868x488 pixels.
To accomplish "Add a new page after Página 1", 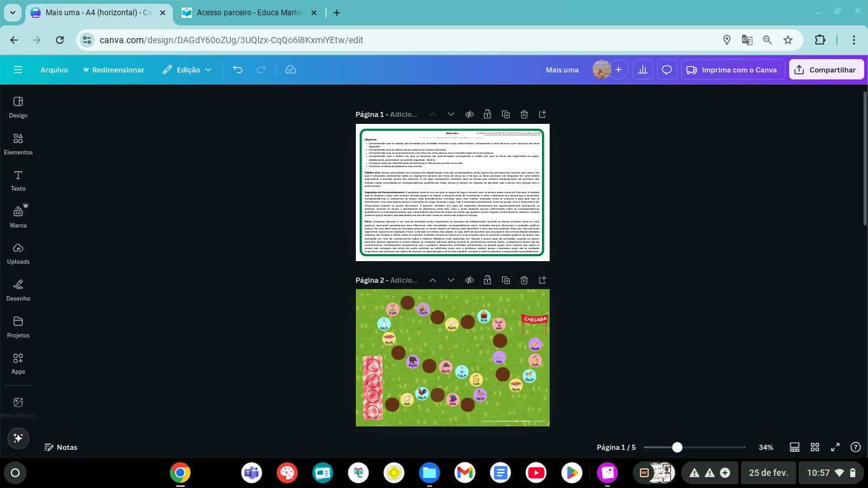I will [x=543, y=114].
